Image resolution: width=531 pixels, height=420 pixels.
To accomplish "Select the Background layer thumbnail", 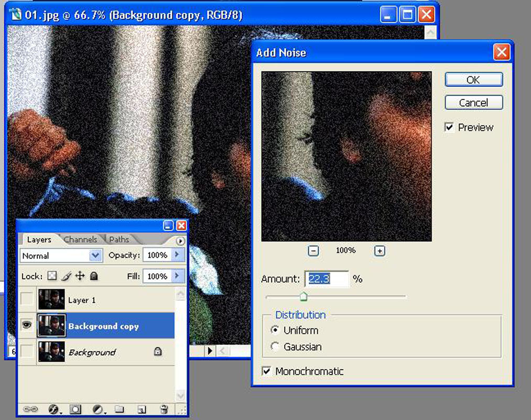I will (x=51, y=351).
